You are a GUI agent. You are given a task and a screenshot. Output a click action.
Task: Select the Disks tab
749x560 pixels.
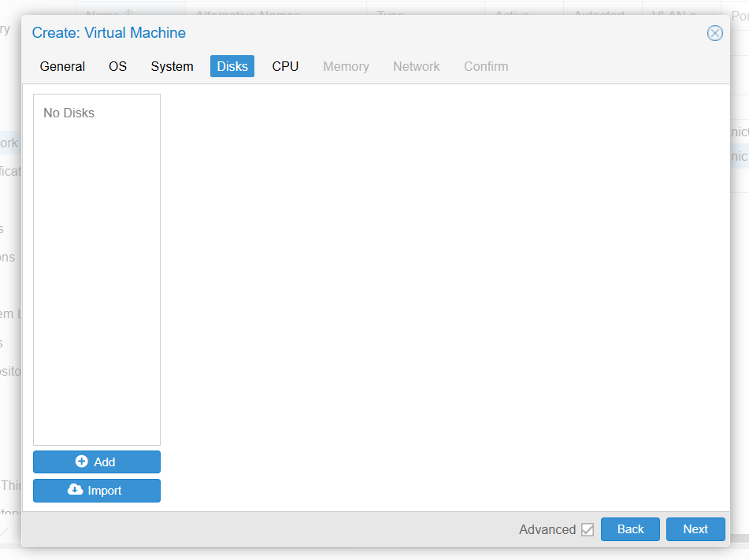(x=232, y=66)
